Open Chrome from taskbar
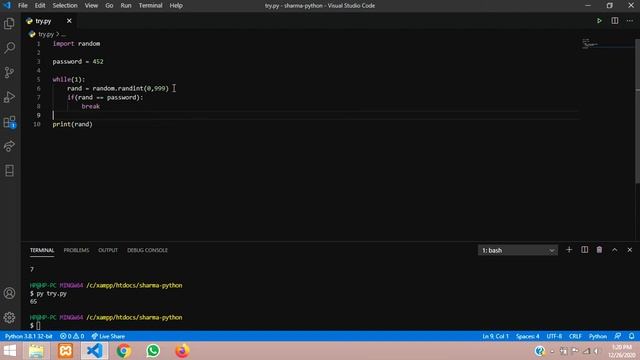 click(124, 351)
